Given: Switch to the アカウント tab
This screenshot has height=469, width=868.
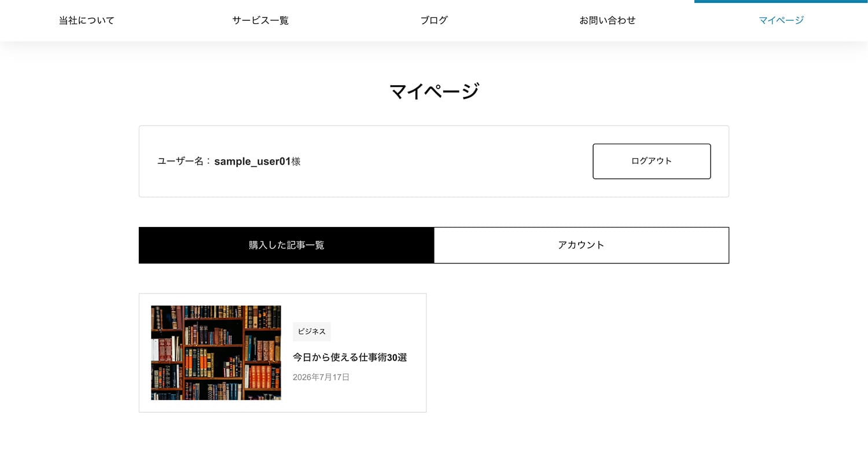Looking at the screenshot, I should (x=582, y=245).
